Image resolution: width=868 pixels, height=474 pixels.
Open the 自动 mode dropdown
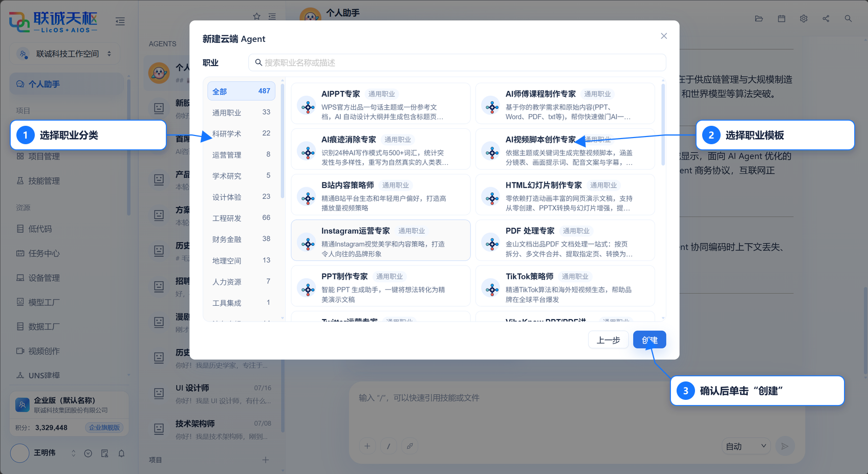tap(746, 446)
